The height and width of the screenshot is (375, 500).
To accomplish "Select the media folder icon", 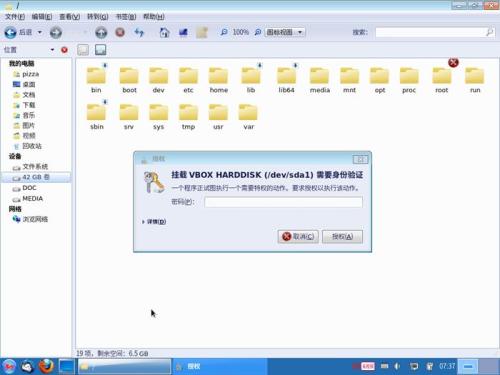I will tap(319, 76).
